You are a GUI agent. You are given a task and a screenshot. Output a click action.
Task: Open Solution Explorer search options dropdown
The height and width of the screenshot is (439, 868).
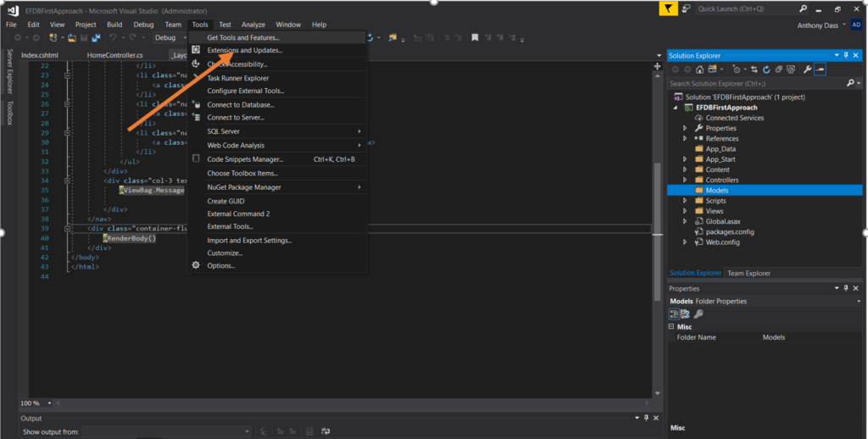[x=860, y=84]
